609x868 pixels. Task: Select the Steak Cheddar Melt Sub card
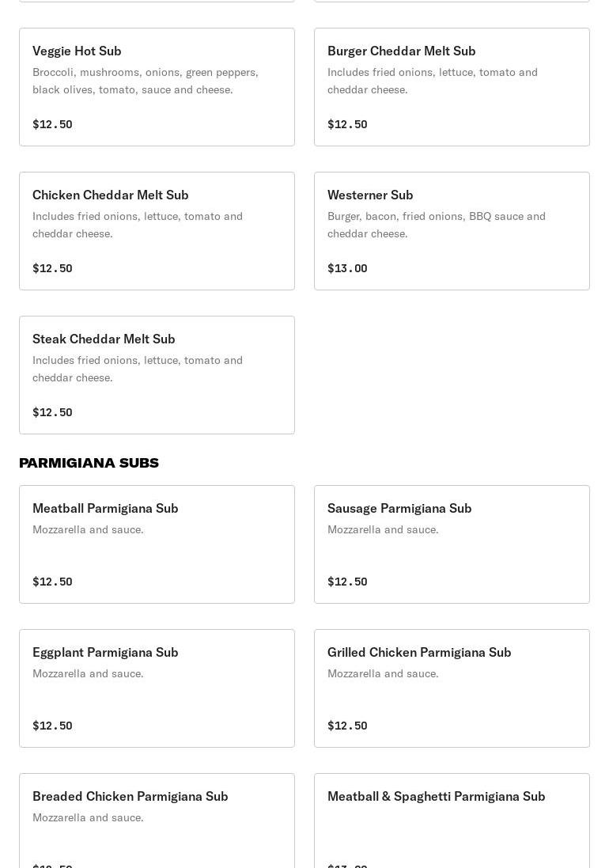[157, 375]
